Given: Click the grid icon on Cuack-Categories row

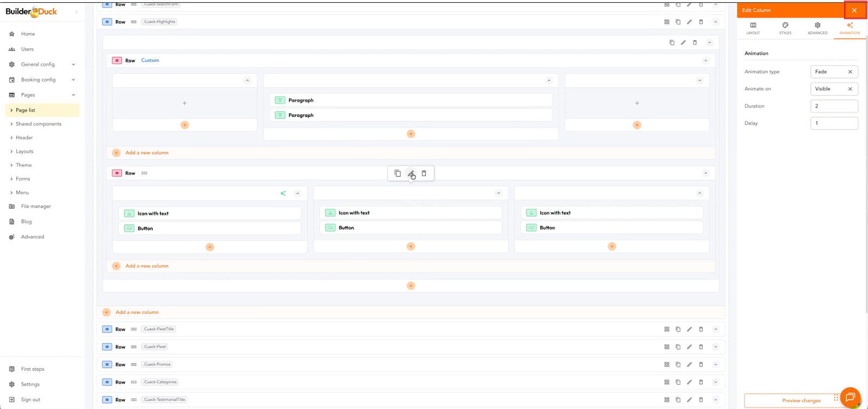Looking at the screenshot, I should pyautogui.click(x=667, y=382).
